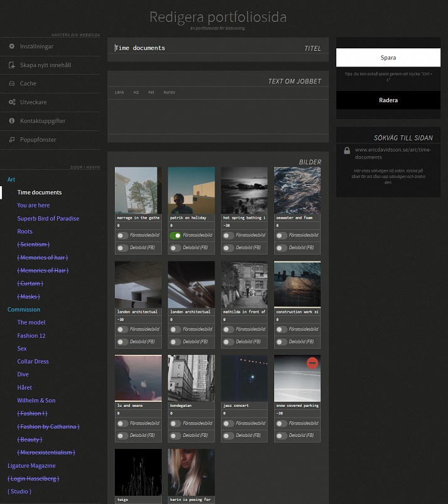Open the ( Studio ) page

(x=19, y=491)
